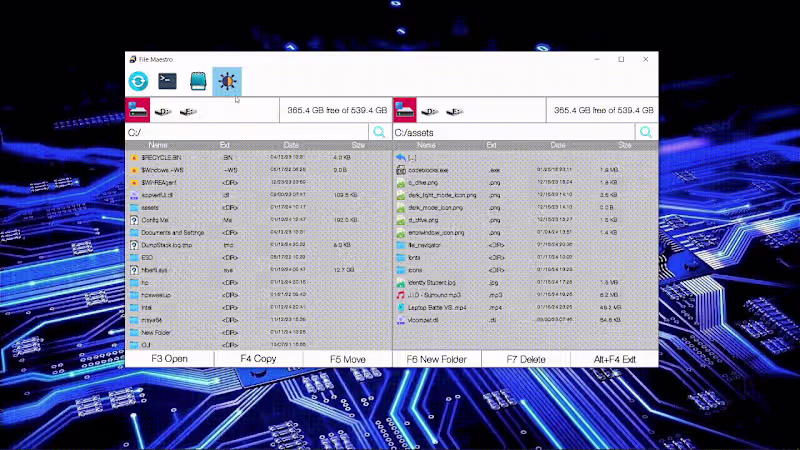The width and height of the screenshot is (800, 450).
Task: Click the Alt+F4 Exit button
Action: (x=614, y=359)
